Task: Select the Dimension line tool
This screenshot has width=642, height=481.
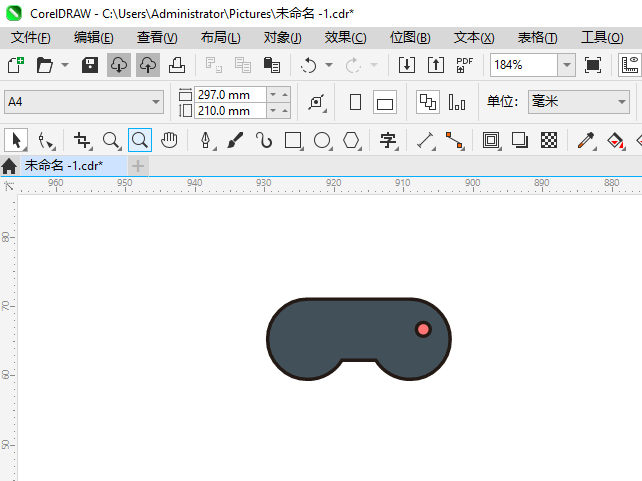Action: pos(425,140)
